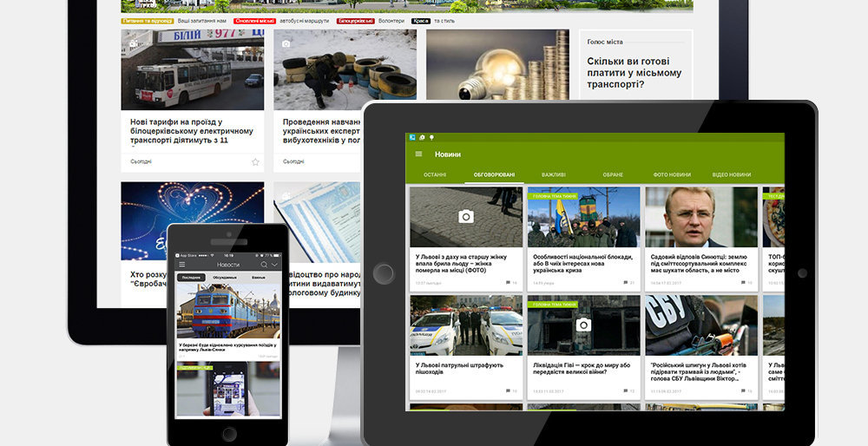This screenshot has width=868, height=446.
Task: Tap the search magnifier on the phone header
Action: [264, 264]
